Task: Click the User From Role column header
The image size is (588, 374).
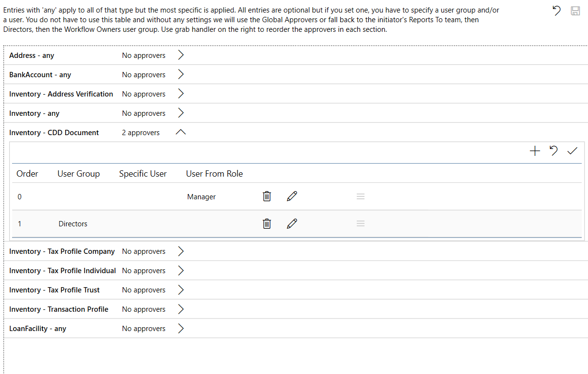Action: (214, 174)
